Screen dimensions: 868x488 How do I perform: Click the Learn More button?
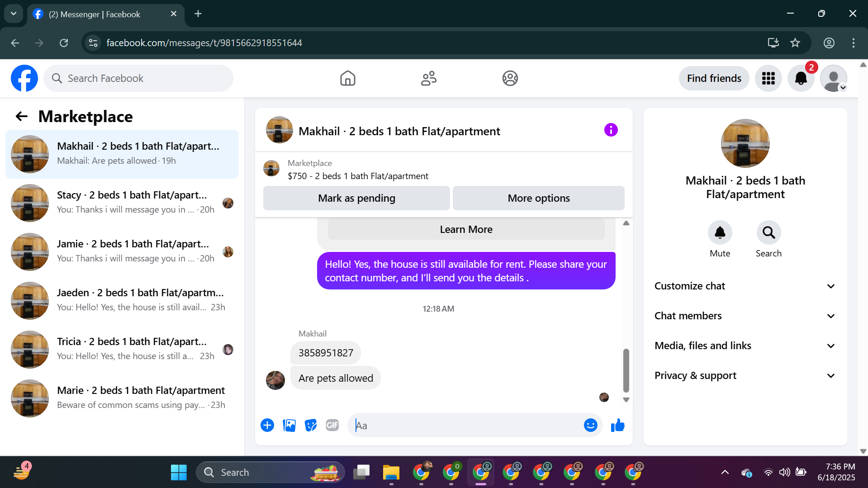[x=466, y=229]
